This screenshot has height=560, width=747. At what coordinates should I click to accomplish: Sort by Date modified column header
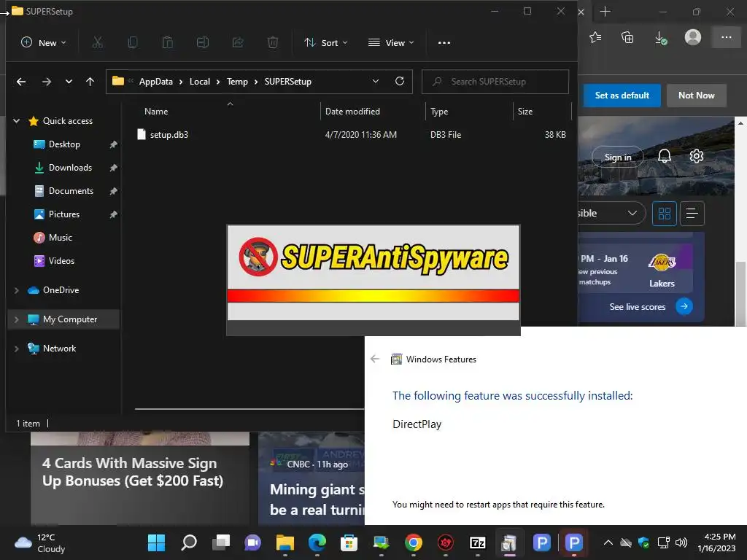[x=352, y=112]
